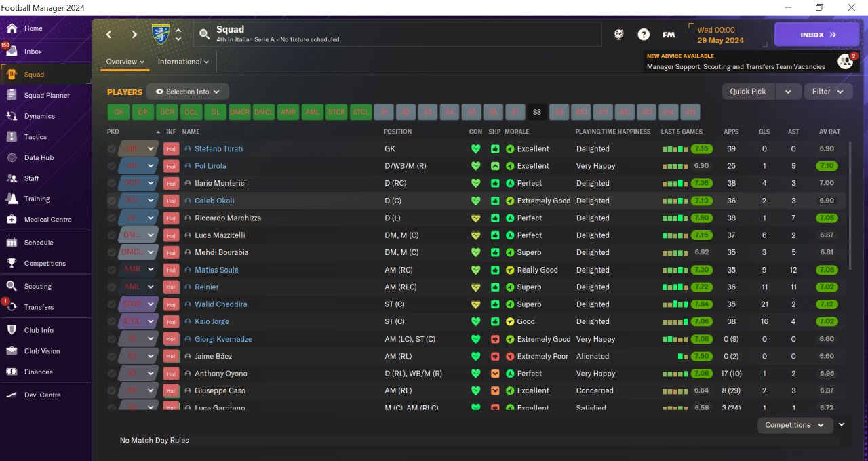The image size is (868, 461).
Task: Open the AMR position dropdown for Soulé
Action: (x=151, y=270)
